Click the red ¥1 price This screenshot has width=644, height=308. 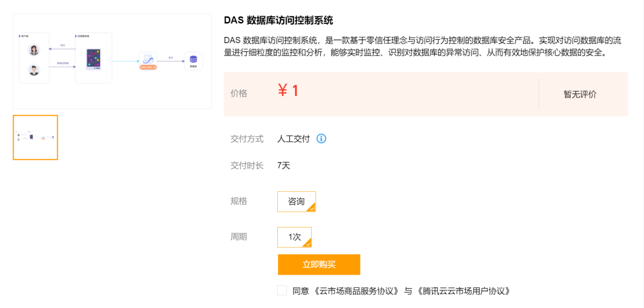pyautogui.click(x=288, y=91)
